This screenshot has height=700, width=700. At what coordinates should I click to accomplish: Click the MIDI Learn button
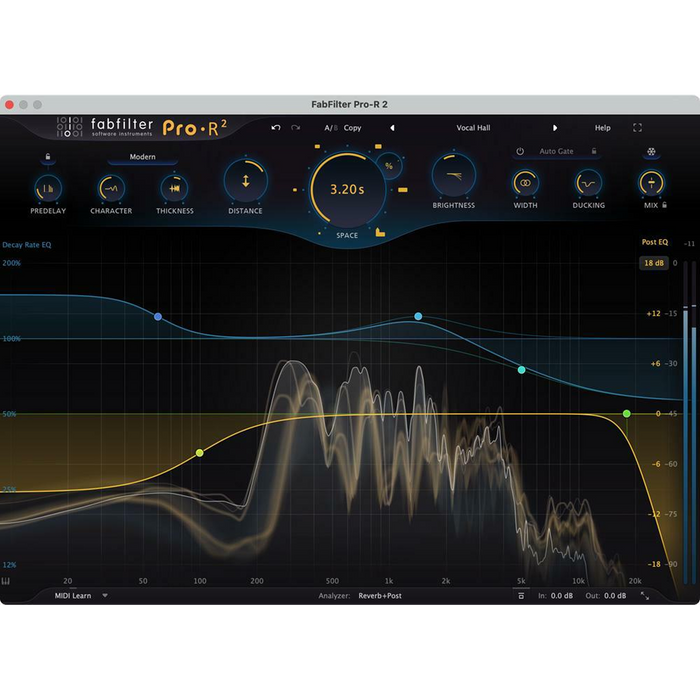pos(73,596)
